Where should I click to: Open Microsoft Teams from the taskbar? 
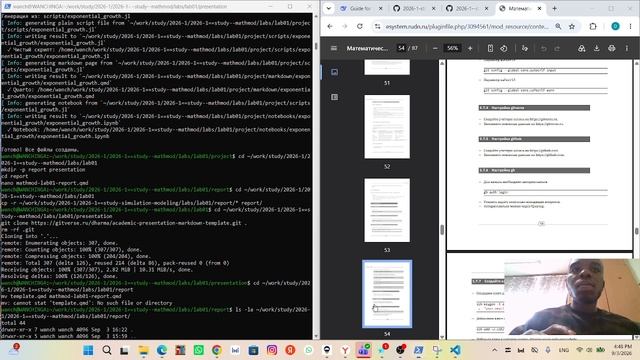363,350
